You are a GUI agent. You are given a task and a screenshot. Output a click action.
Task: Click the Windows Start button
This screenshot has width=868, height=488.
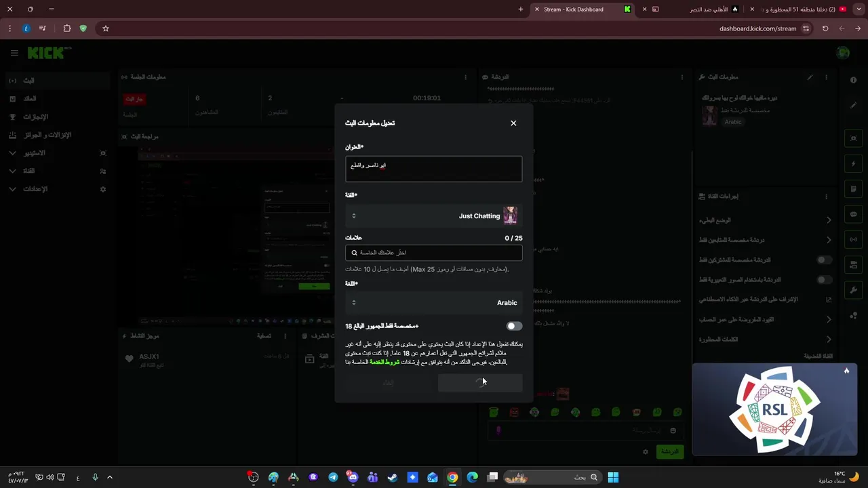[x=613, y=477]
